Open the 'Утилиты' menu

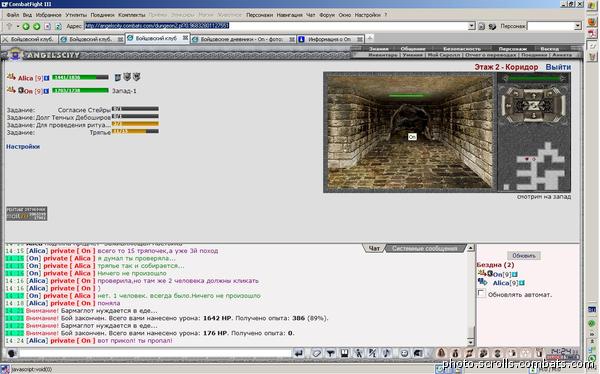point(76,15)
